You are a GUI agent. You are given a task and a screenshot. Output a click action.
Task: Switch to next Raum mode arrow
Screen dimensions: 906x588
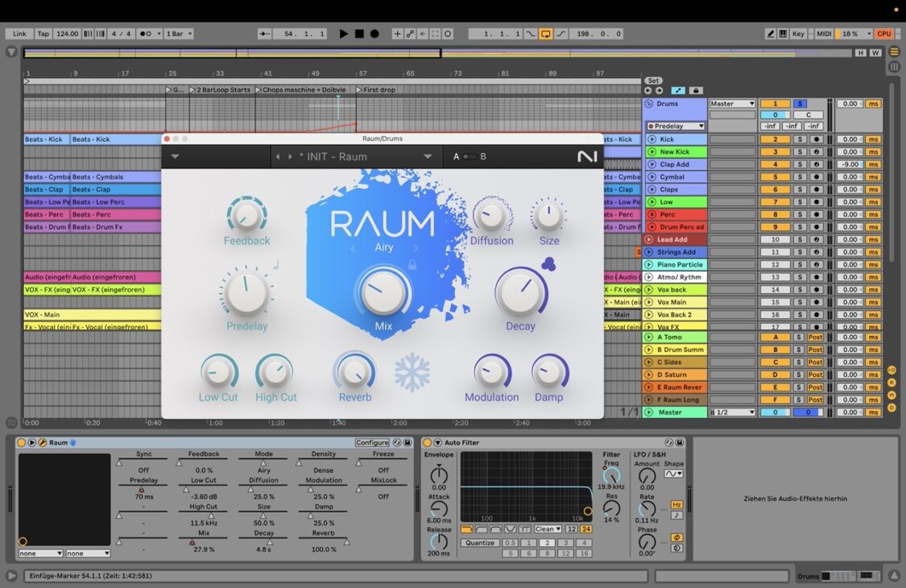(416, 248)
